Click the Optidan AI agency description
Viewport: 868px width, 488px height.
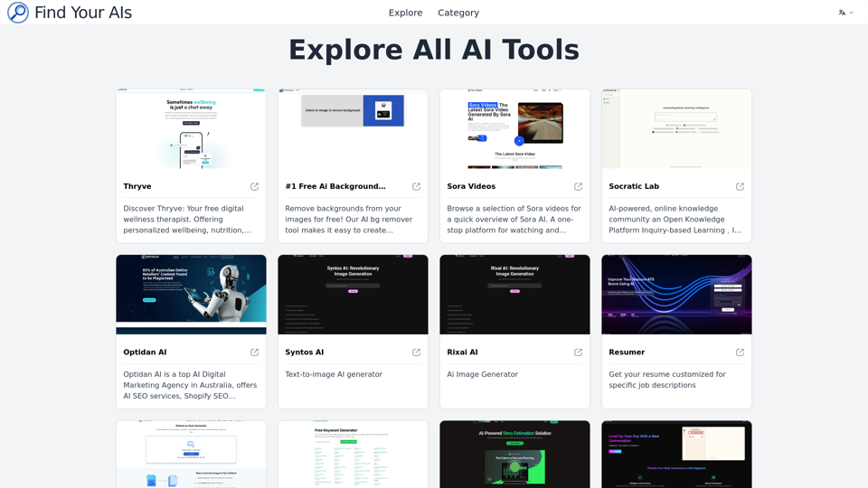tap(190, 385)
